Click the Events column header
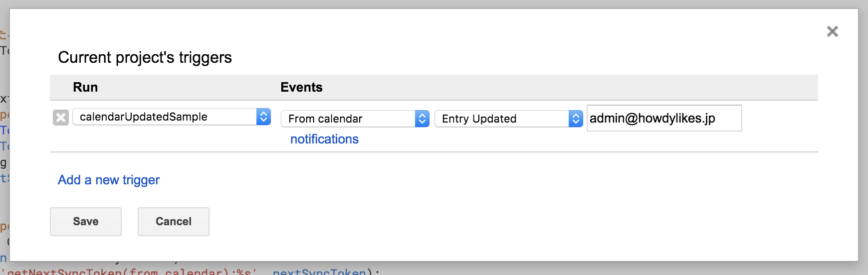The image size is (868, 275). [301, 87]
